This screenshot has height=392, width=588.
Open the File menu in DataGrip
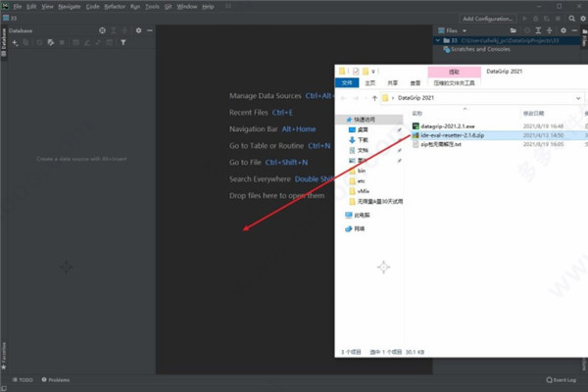[18, 7]
